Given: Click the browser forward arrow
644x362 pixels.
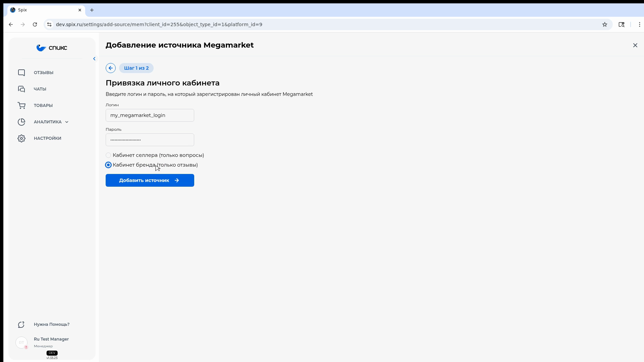Looking at the screenshot, I should (x=23, y=24).
